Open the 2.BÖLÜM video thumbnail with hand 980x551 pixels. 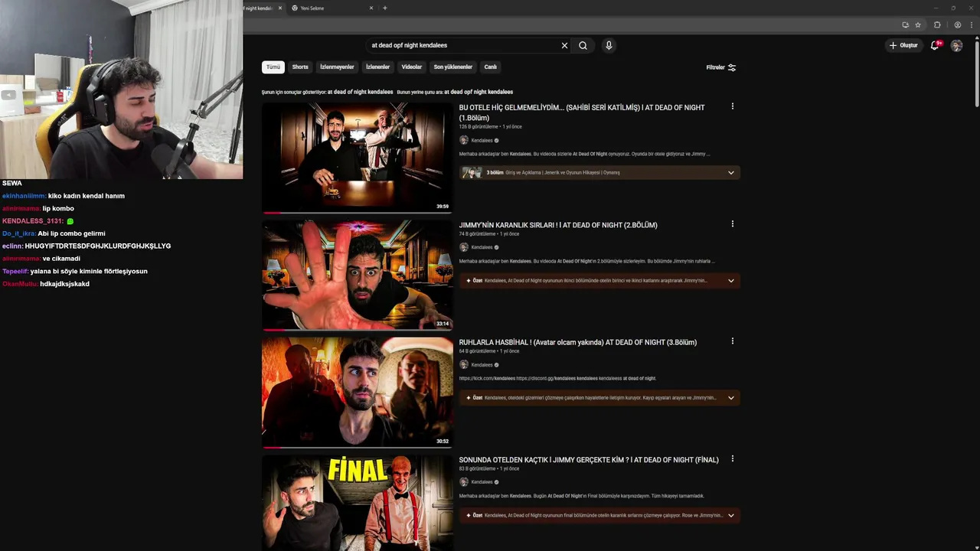tap(357, 275)
